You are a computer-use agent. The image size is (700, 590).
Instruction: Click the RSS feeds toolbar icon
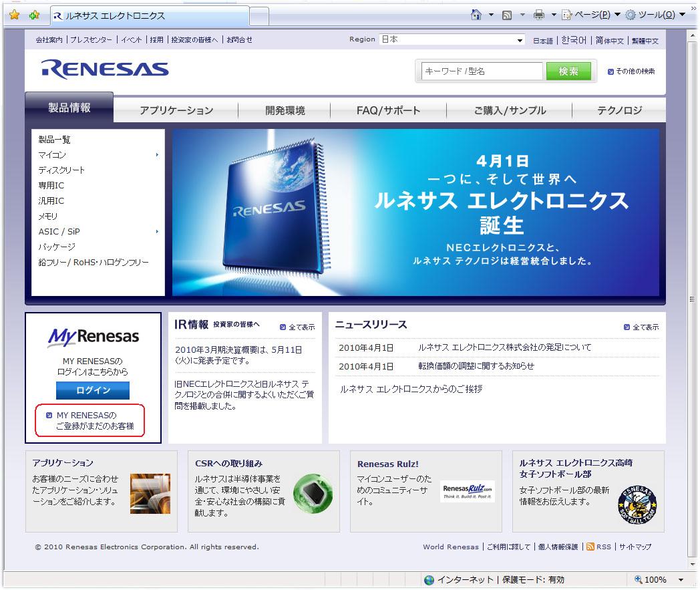coord(507,15)
